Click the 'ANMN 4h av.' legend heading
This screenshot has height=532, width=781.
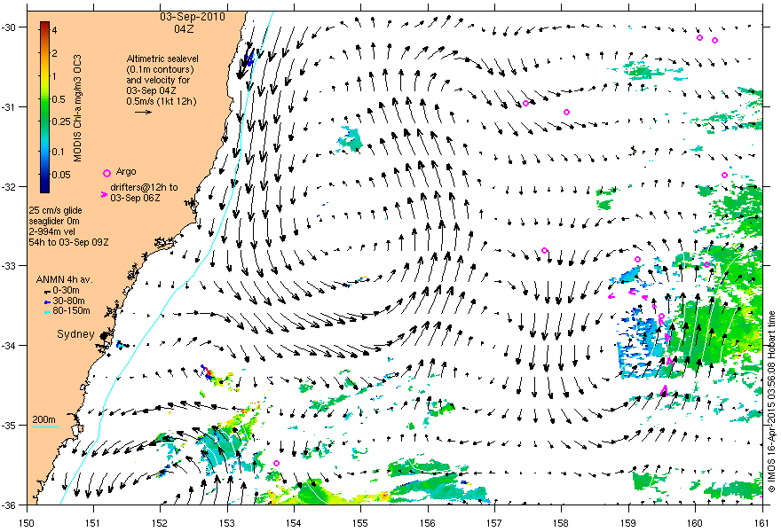click(65, 279)
